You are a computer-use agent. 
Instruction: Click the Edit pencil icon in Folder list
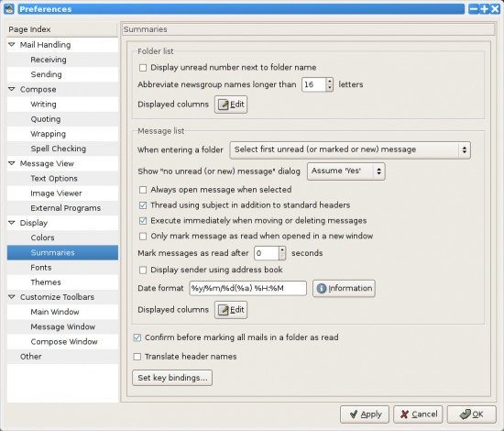point(224,105)
